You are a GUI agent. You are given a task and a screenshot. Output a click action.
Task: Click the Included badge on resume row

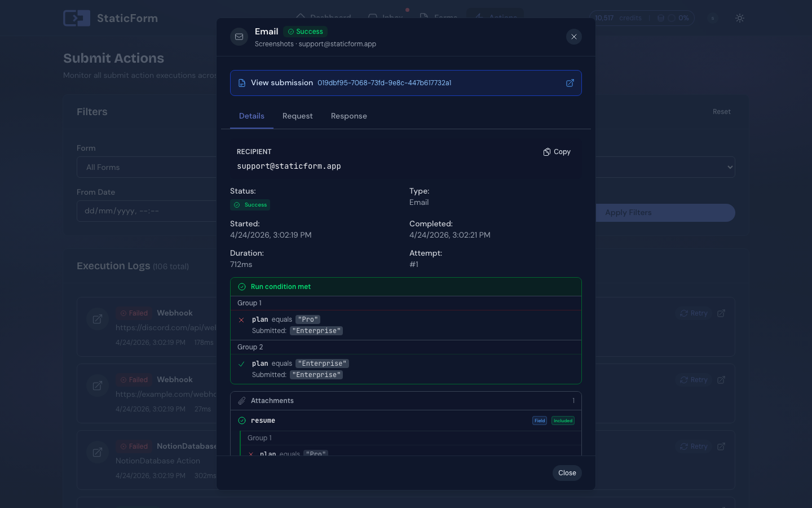(x=563, y=421)
